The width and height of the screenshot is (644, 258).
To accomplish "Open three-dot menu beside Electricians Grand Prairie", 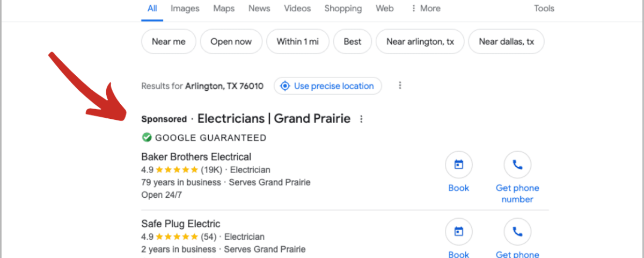I will (361, 119).
